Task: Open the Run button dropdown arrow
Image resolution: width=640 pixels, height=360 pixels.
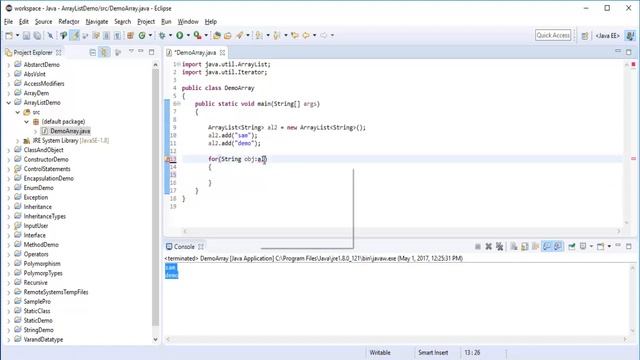Action: pos(188,36)
